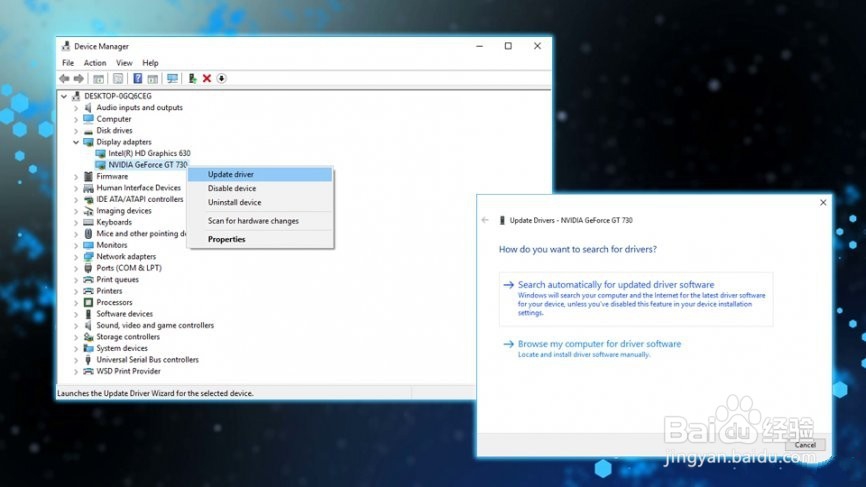Screen dimensions: 866x487
Task: Click the show/hide console tree toolbar icon
Action: pos(98,78)
